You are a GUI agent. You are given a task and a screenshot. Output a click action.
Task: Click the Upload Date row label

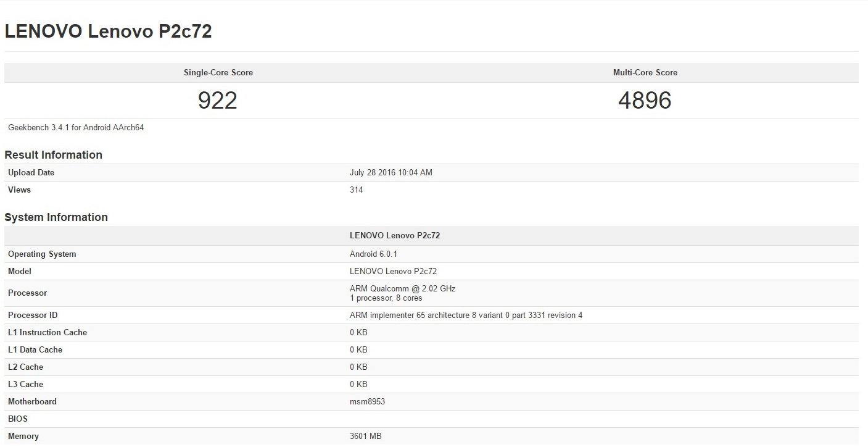[x=31, y=173]
